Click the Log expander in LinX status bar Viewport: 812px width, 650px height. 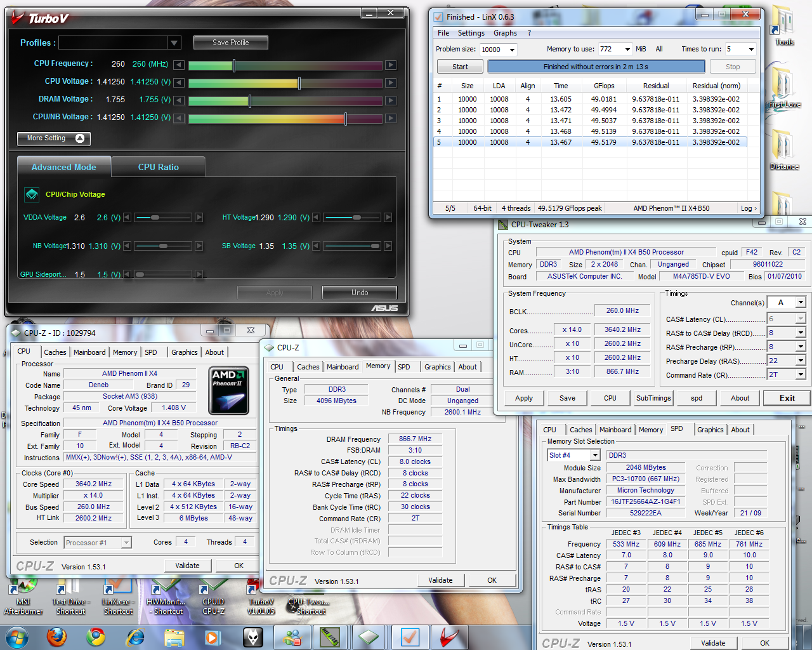point(749,208)
